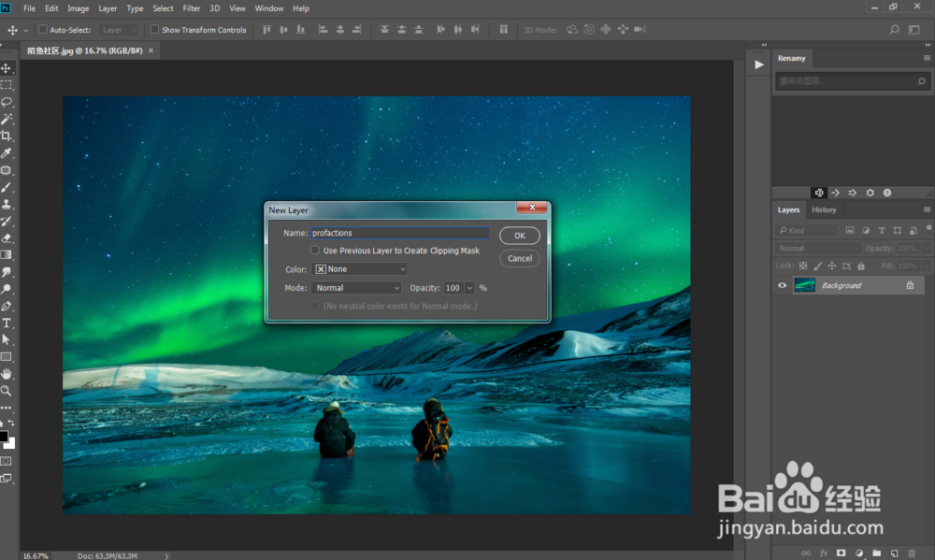This screenshot has height=560, width=935.
Task: Select the Rectangular Marquee tool
Action: pyautogui.click(x=7, y=85)
